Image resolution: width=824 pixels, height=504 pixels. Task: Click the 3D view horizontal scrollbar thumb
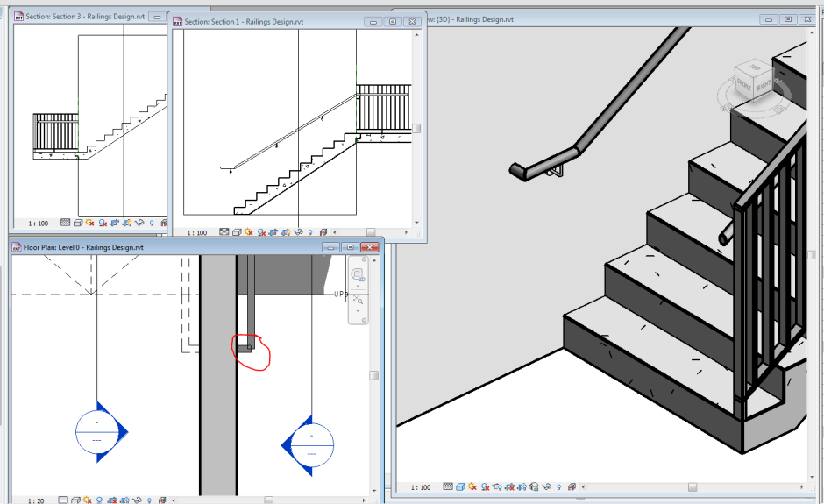point(693,487)
